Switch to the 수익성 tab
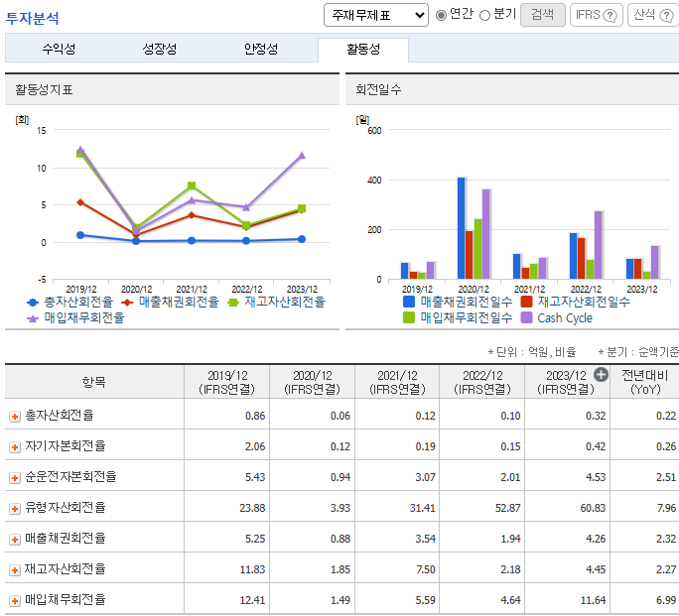This screenshot has width=679, height=616. (59, 49)
